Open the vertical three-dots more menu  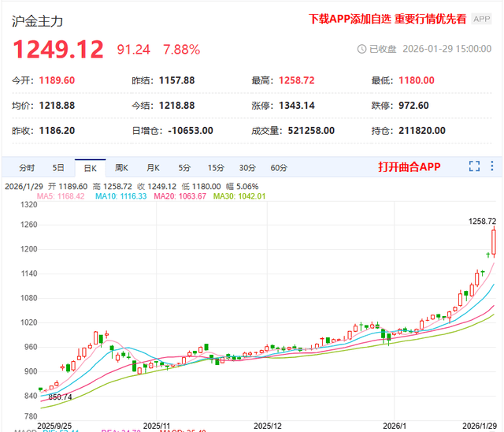click(492, 166)
